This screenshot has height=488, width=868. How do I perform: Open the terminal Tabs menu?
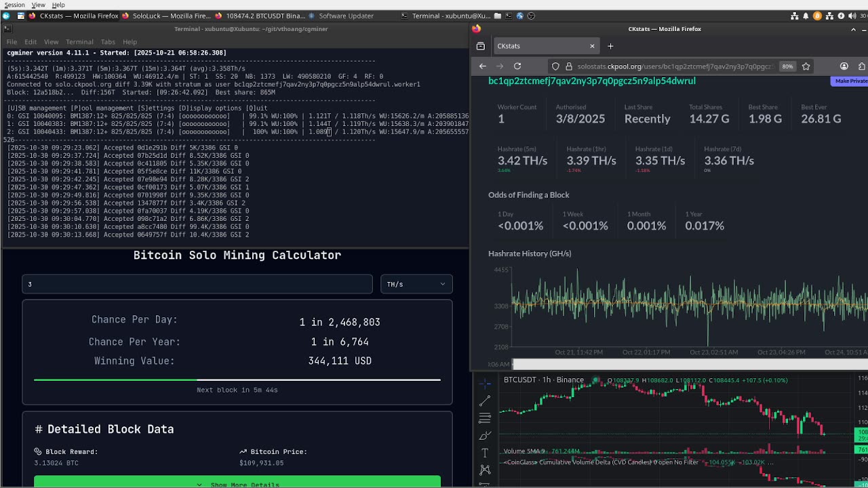tap(108, 42)
